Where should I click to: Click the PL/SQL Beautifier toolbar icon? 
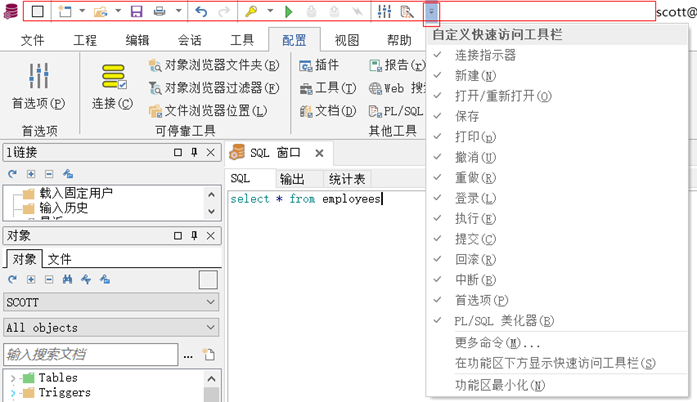click(407, 12)
